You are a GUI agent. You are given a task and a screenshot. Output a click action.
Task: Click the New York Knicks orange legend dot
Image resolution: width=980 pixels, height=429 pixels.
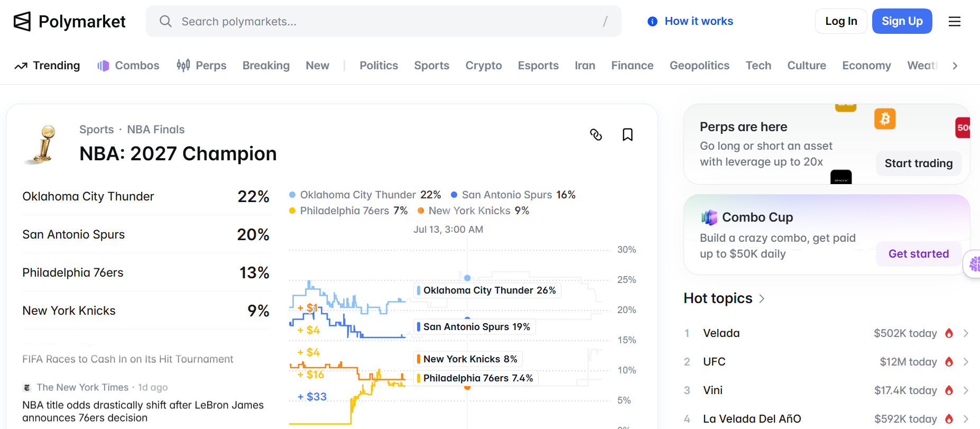coord(421,211)
